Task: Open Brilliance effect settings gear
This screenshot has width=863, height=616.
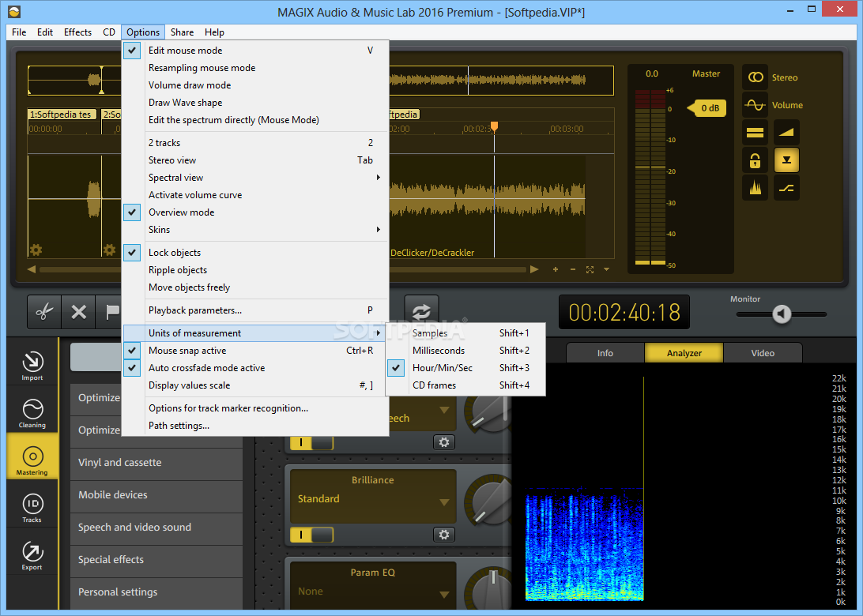Action: 444,535
